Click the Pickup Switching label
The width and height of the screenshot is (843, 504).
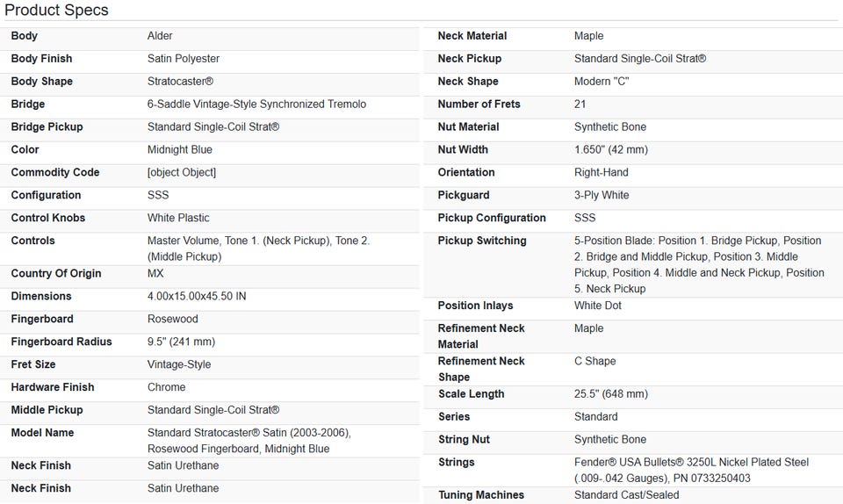point(482,241)
